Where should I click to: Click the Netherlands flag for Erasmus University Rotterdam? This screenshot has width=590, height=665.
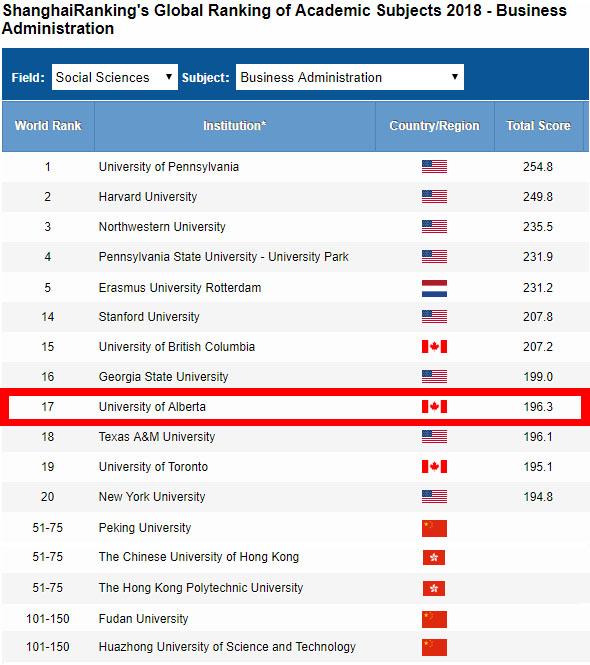tap(434, 288)
